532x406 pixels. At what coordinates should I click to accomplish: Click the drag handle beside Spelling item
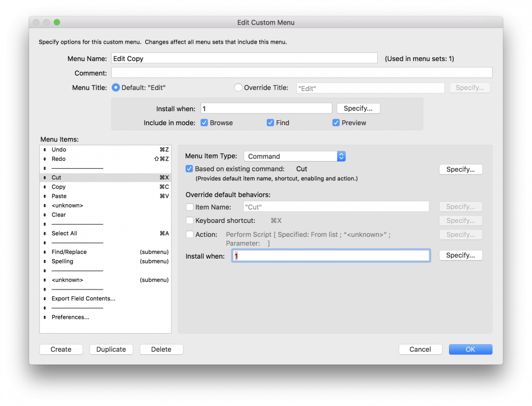pos(45,262)
